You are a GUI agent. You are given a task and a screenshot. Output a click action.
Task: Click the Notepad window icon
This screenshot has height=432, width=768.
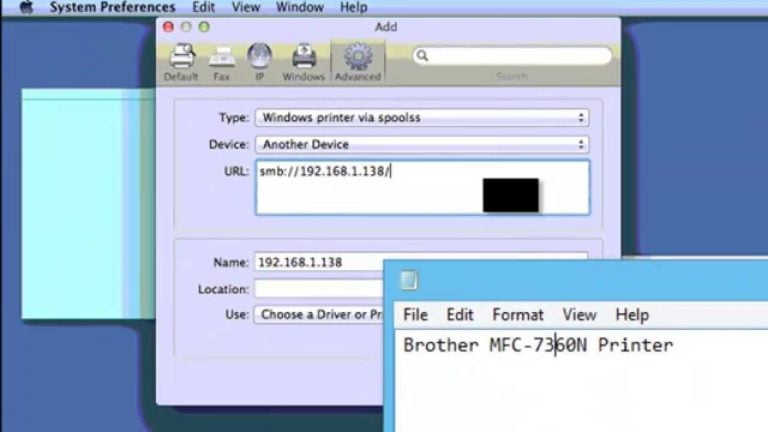click(x=409, y=281)
